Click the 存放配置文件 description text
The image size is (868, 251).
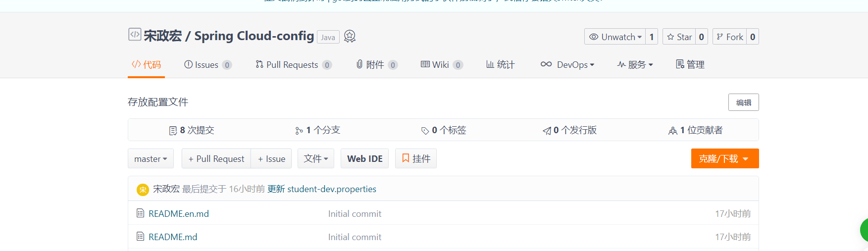(x=158, y=102)
